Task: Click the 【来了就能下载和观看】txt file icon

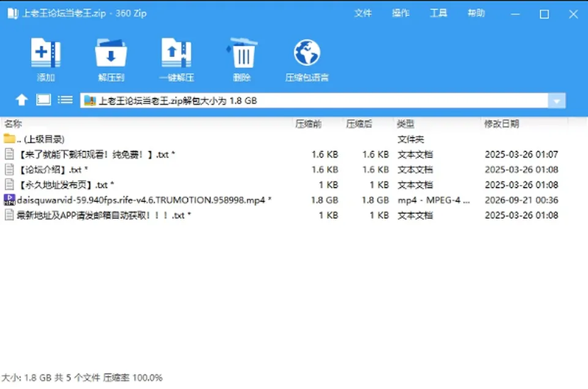Action: tap(9, 154)
